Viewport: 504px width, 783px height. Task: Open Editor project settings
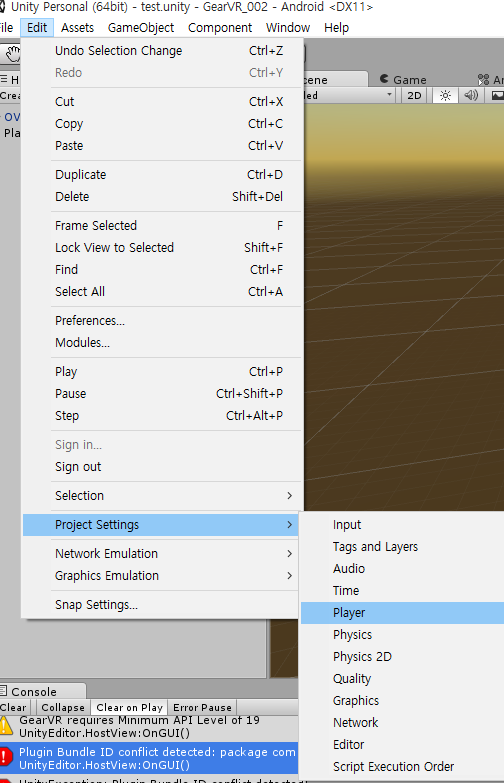tap(402, 744)
